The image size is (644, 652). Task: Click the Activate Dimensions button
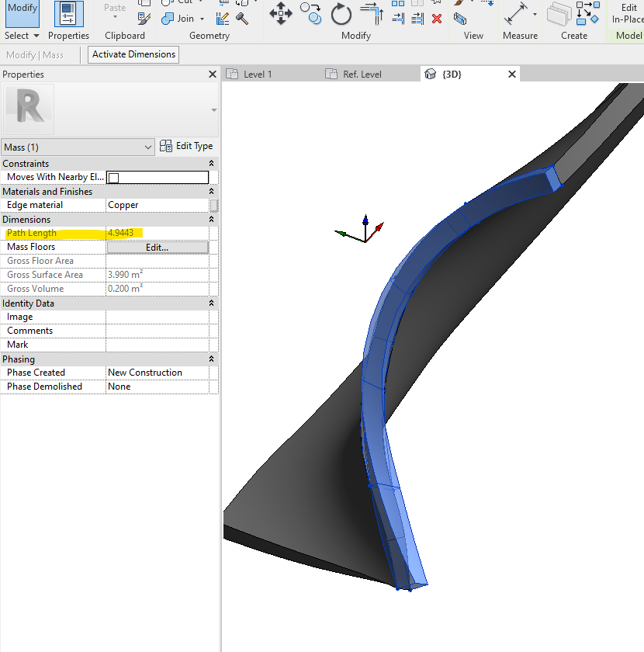click(x=133, y=55)
